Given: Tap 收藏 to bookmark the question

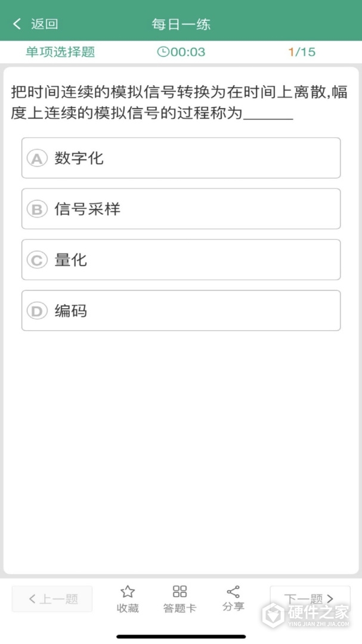Looking at the screenshot, I should [128, 608].
